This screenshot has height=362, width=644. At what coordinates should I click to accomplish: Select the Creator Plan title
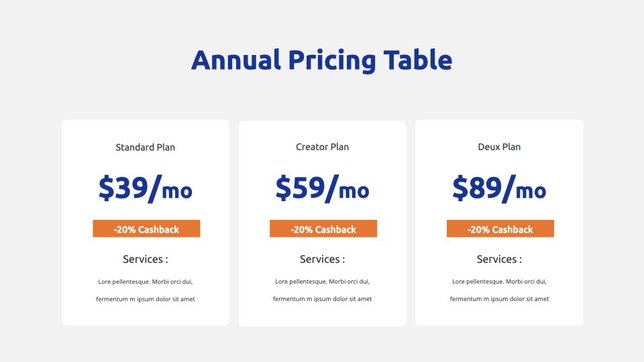[323, 147]
